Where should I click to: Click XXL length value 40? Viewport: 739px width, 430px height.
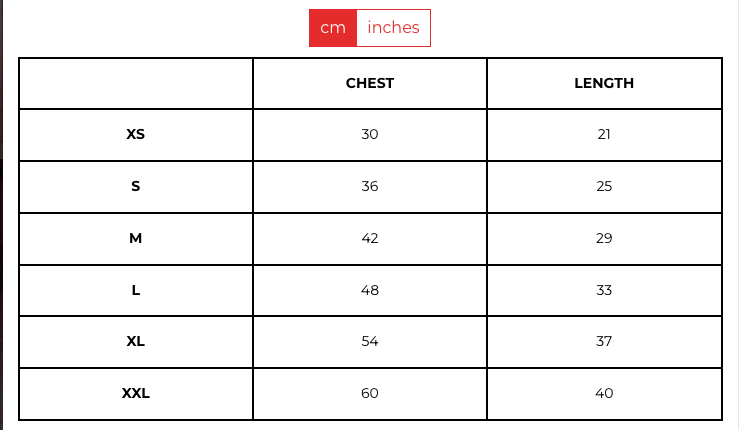(604, 393)
